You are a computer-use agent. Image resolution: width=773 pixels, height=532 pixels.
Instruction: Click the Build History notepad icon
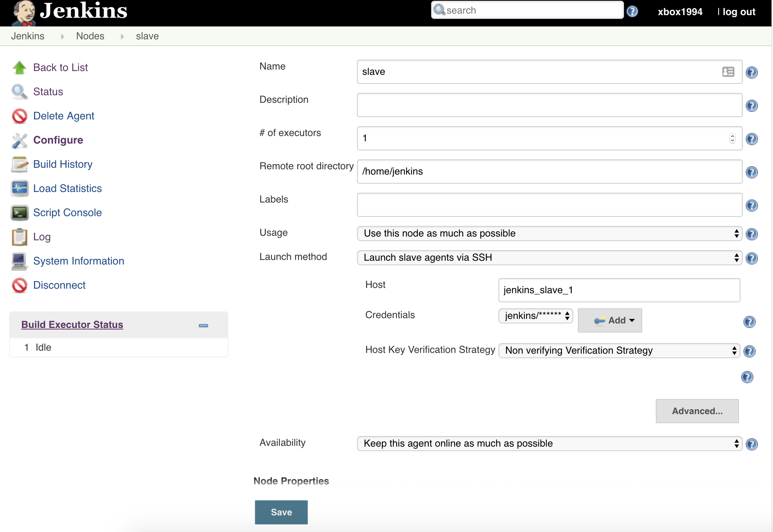(x=19, y=164)
